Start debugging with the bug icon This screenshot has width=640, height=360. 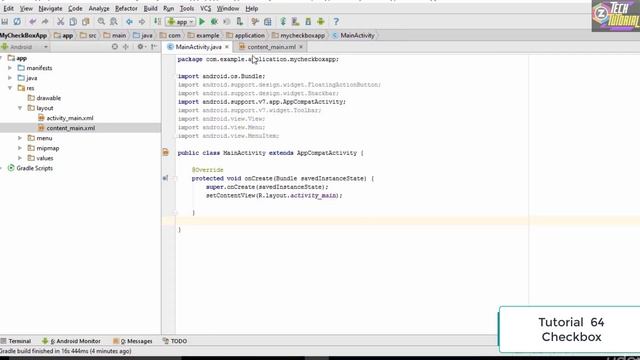(x=214, y=22)
